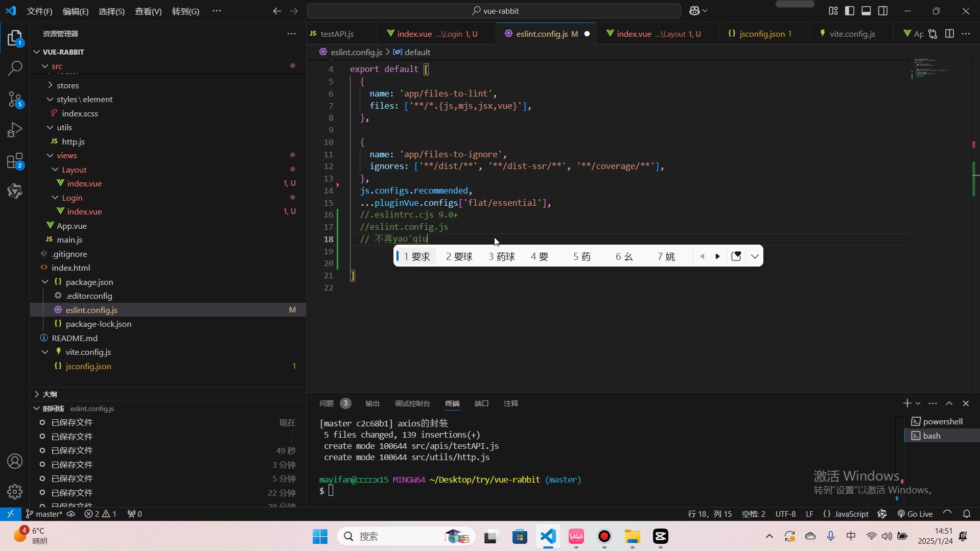Viewport: 980px width, 551px height.
Task: Close the terminal panel
Action: pos(966,403)
